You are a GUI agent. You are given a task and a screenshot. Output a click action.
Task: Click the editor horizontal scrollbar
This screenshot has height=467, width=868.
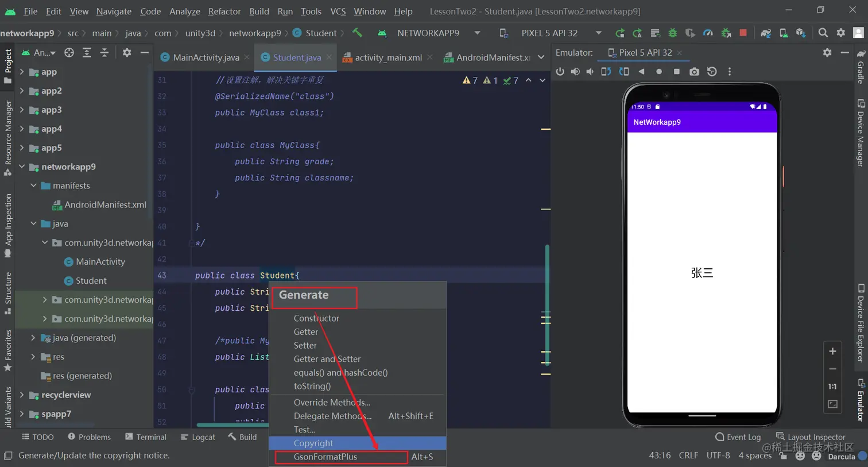pos(232,425)
